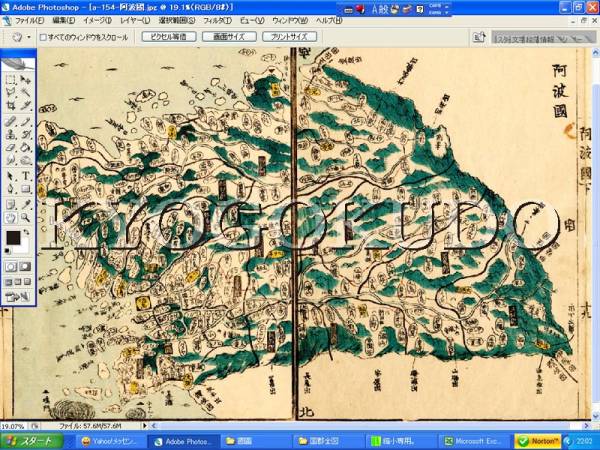The width and height of the screenshot is (600, 450).
Task: Open the Hand tool preset picker dropdown
Action: tap(29, 37)
